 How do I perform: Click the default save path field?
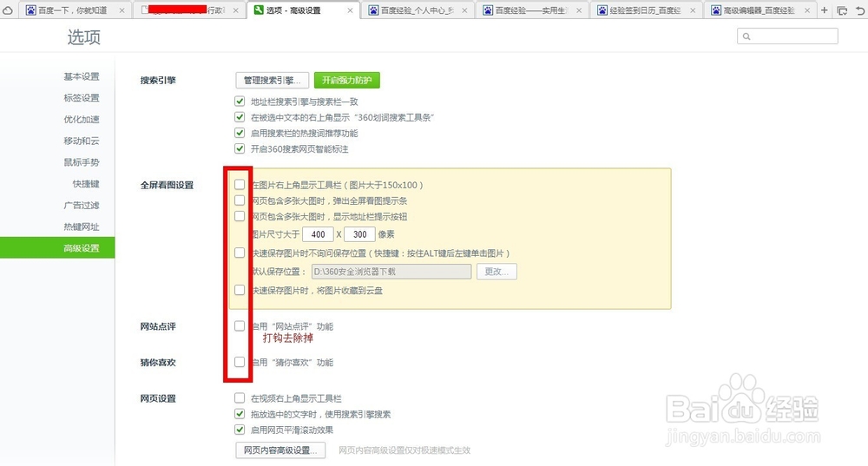point(391,272)
